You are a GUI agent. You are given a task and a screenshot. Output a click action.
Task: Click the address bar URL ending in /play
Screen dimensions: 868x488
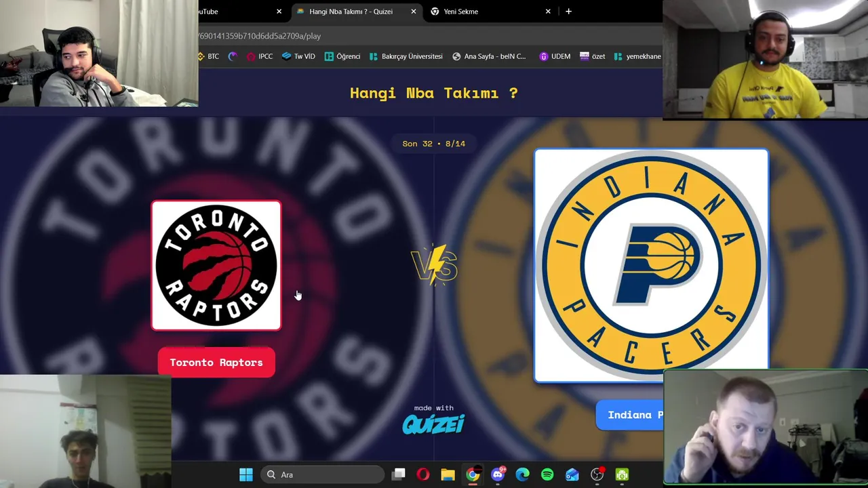(260, 36)
